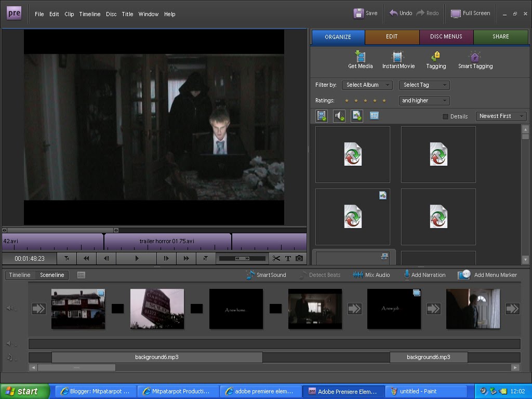The height and width of the screenshot is (399, 532).
Task: Launch InstantMovie
Action: pyautogui.click(x=398, y=60)
